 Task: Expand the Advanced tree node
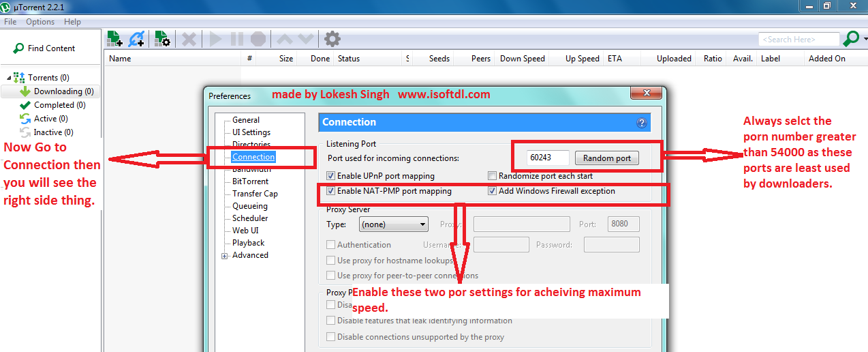(x=225, y=256)
